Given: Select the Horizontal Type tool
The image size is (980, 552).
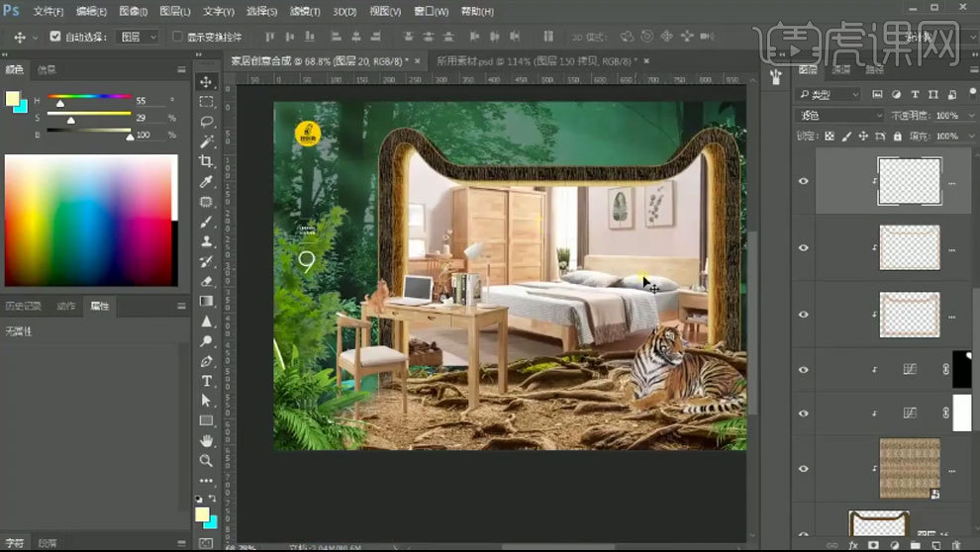Looking at the screenshot, I should click(x=206, y=381).
